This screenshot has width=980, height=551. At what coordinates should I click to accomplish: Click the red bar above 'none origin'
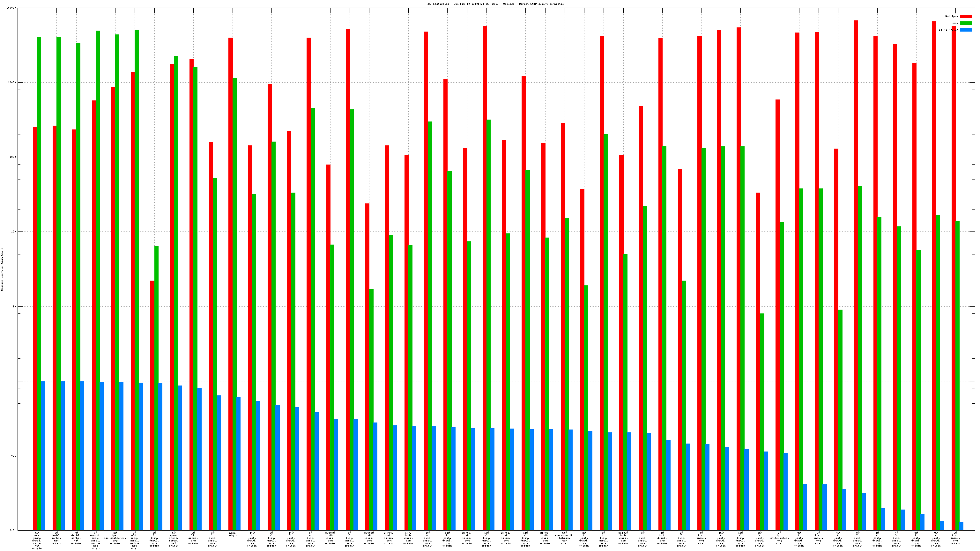(231, 266)
